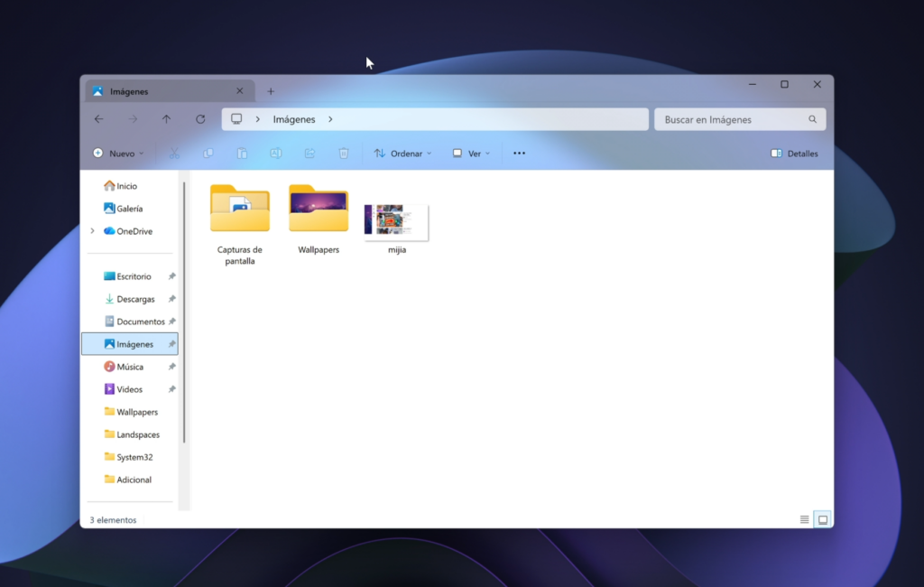Open Descargas in the sidebar
This screenshot has height=587, width=924.
click(135, 299)
